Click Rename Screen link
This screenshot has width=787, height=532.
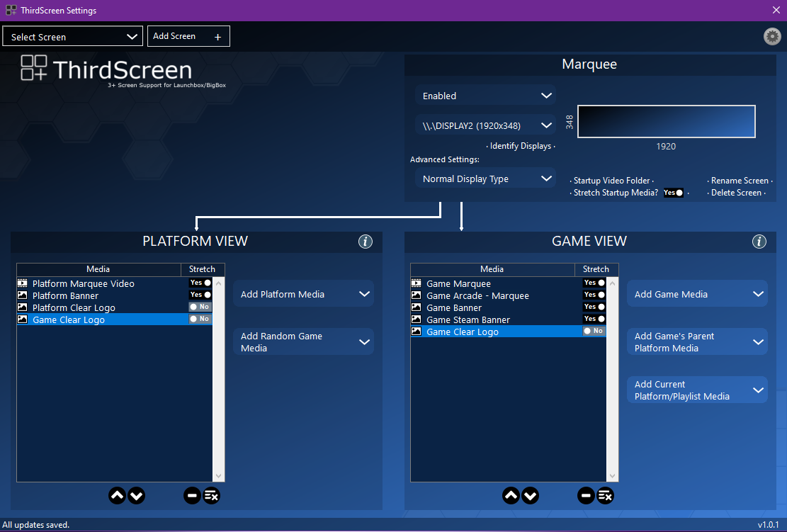740,181
